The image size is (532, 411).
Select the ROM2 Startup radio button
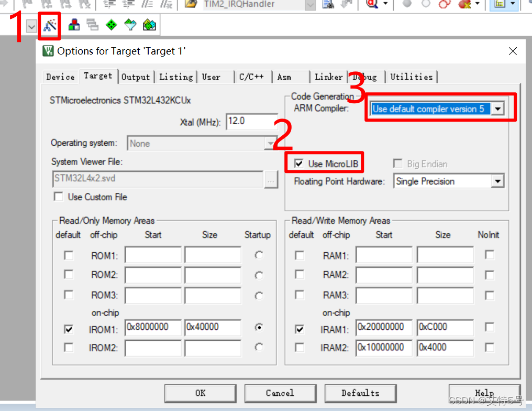[259, 275]
